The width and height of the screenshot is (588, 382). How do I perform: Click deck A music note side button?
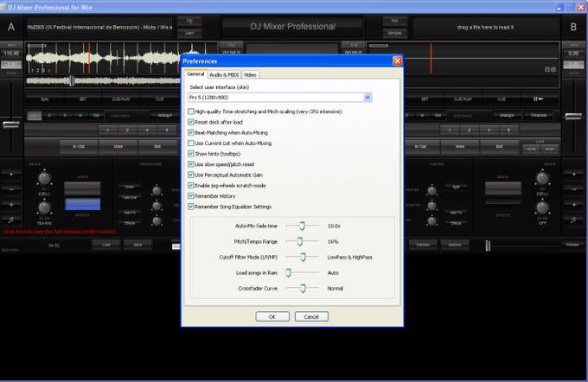point(11,220)
